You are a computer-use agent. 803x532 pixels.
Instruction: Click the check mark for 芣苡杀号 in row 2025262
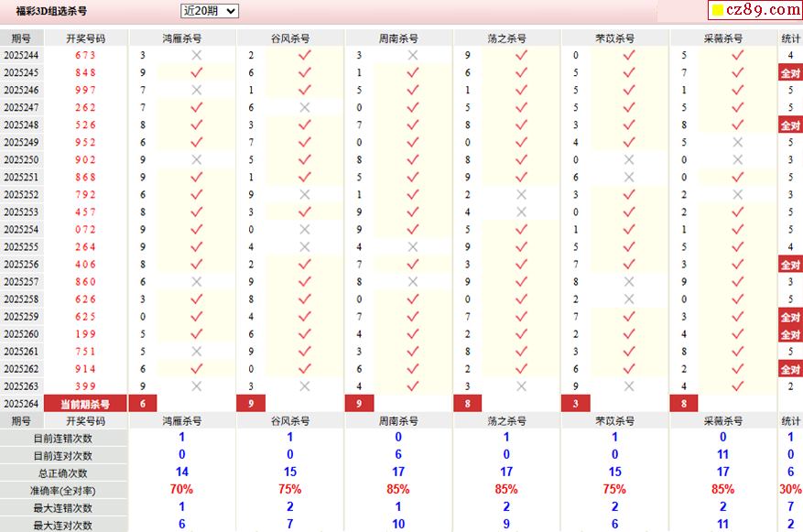tap(629, 368)
